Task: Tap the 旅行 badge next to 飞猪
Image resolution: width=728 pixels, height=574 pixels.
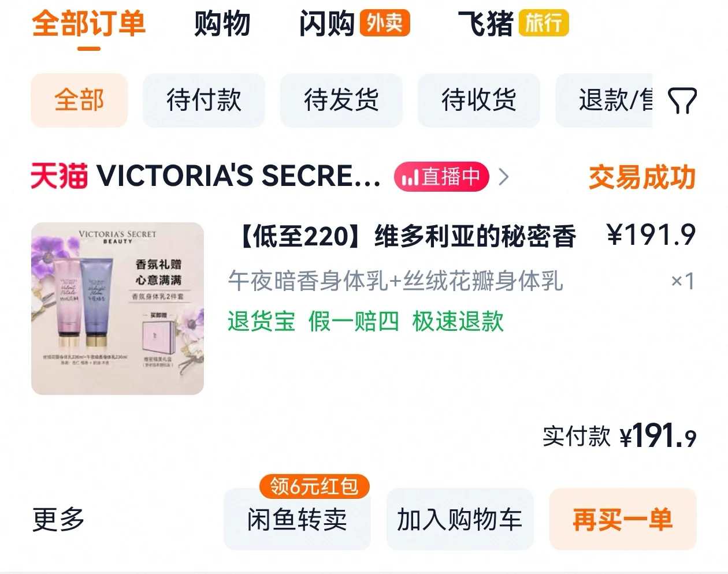Action: click(x=544, y=23)
